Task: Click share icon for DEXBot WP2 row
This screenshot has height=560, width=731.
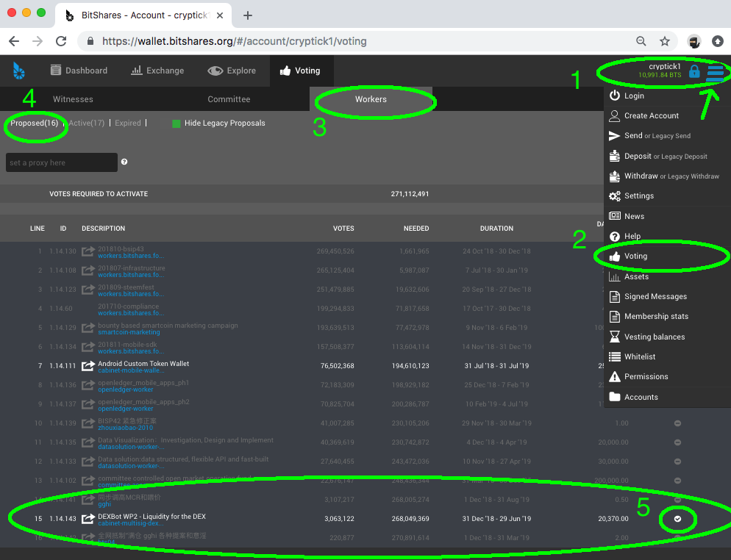Action: click(x=88, y=519)
